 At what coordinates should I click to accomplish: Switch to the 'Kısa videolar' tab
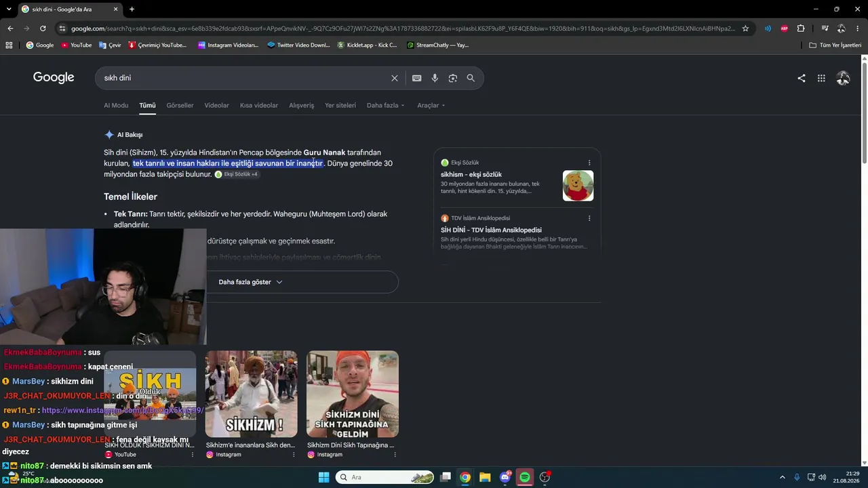click(x=259, y=106)
